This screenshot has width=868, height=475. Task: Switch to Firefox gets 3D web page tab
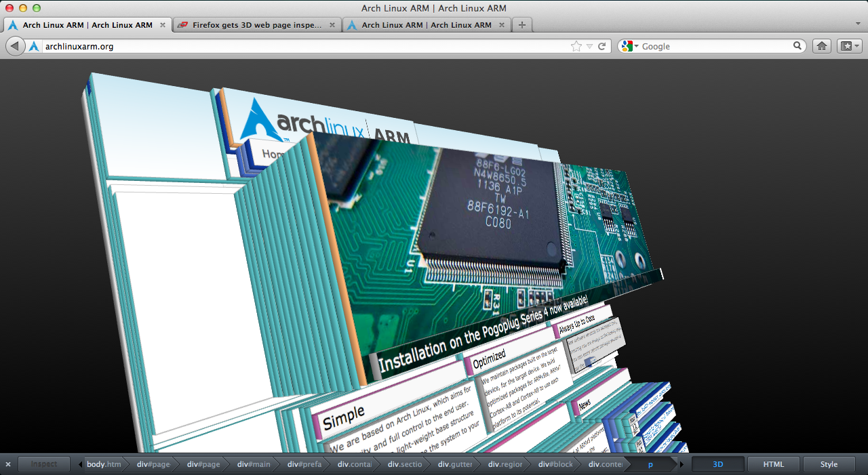[x=257, y=25]
